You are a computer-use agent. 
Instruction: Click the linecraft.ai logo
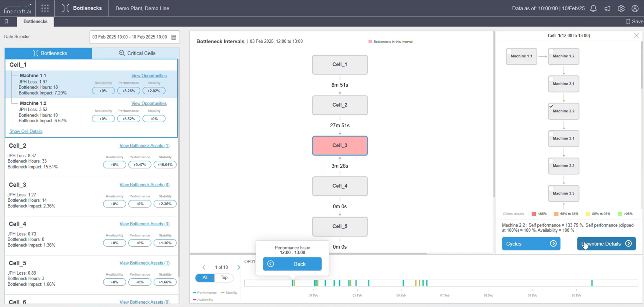tap(18, 8)
